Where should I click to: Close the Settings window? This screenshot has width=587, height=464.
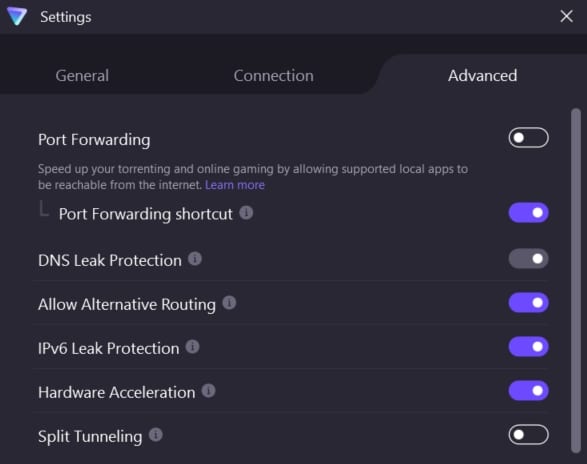tap(566, 16)
